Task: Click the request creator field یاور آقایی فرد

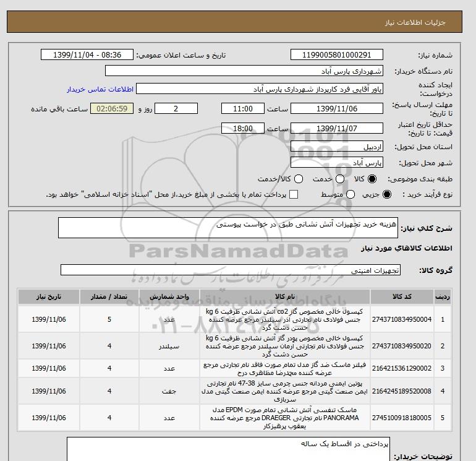Action: (260, 88)
